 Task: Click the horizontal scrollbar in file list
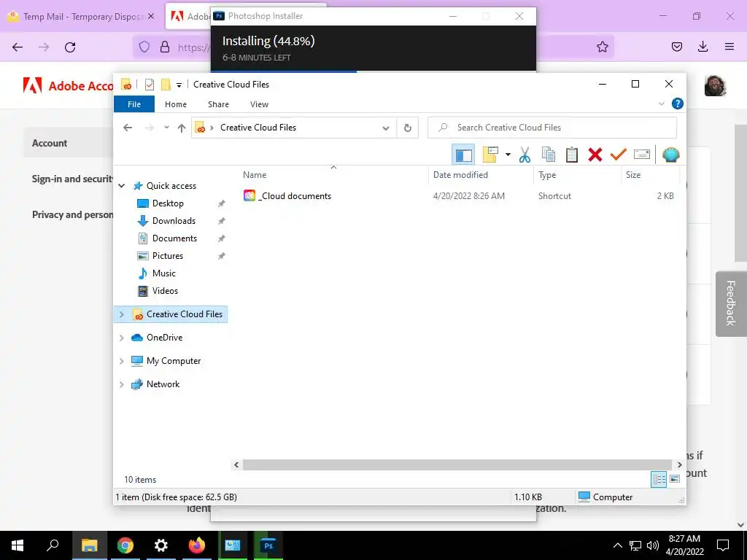tap(457, 464)
